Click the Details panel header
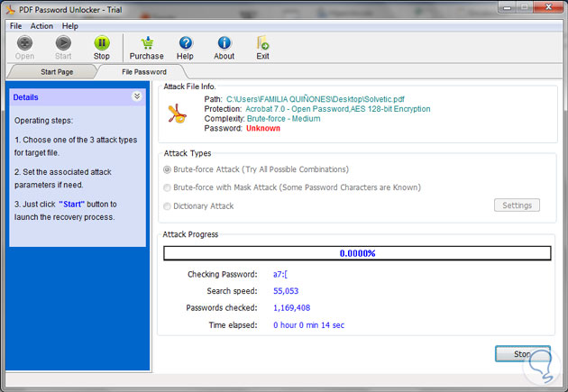The height and width of the screenshot is (392, 568). tap(78, 97)
